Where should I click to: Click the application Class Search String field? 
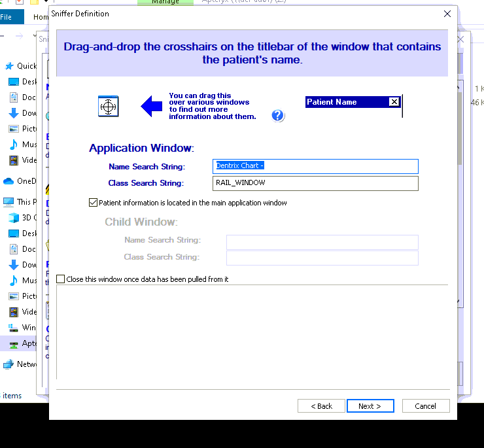point(315,183)
